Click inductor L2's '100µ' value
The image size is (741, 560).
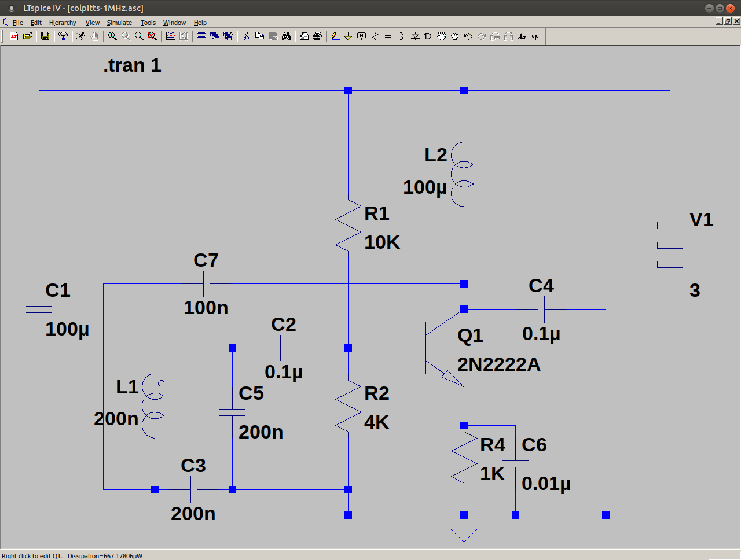click(425, 187)
